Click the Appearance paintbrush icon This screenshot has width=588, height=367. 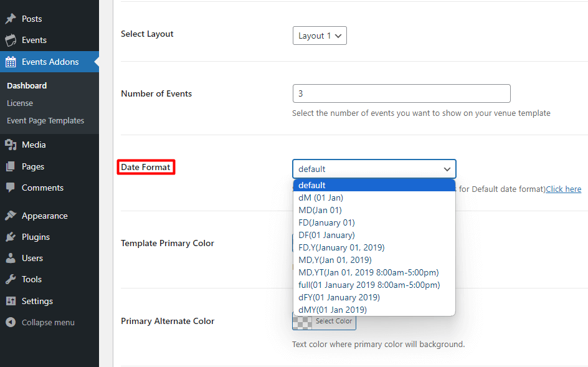(11, 216)
